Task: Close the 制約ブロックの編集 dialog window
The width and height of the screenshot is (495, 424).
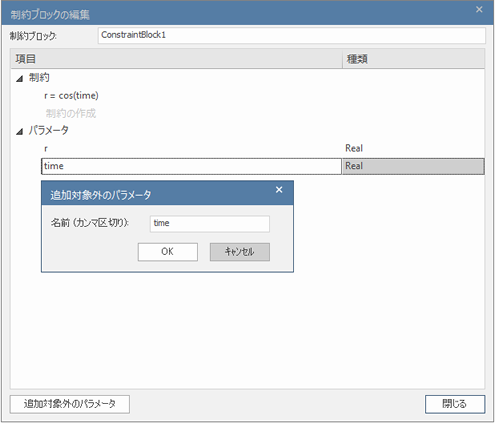Action: point(479,10)
